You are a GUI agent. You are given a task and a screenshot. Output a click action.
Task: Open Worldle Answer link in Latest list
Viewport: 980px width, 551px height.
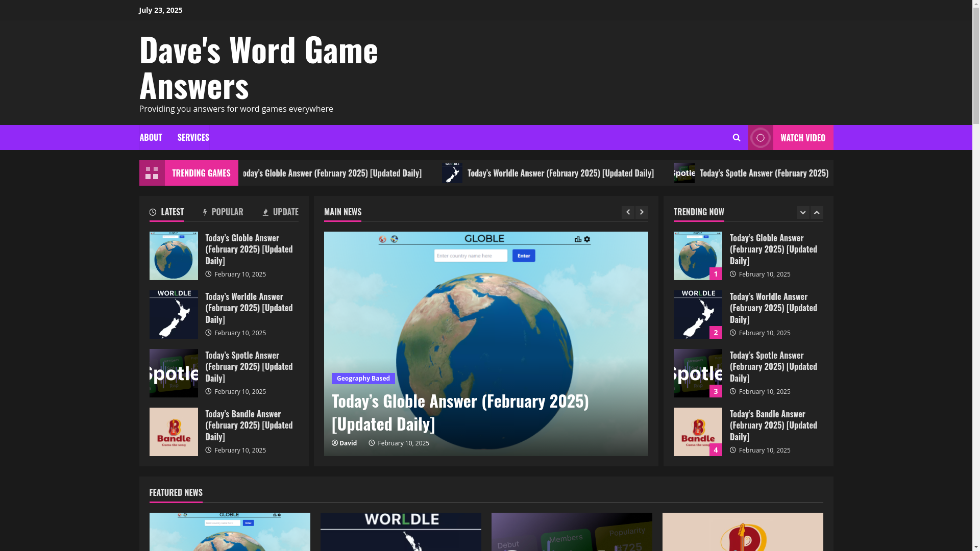pos(249,308)
